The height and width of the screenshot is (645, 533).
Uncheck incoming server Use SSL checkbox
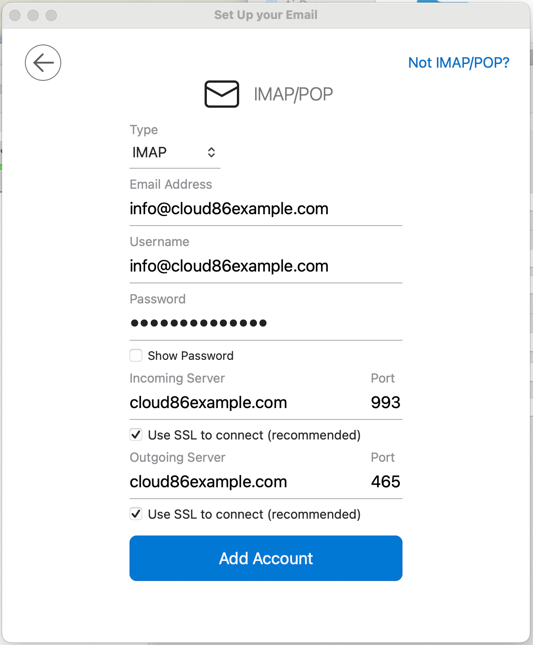[x=136, y=435]
